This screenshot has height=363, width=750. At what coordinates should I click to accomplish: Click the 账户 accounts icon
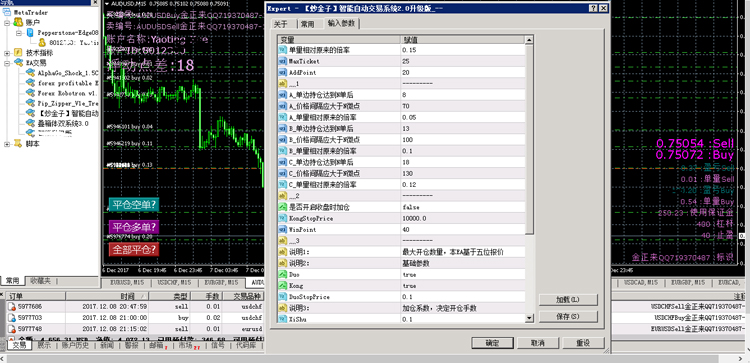[18, 22]
